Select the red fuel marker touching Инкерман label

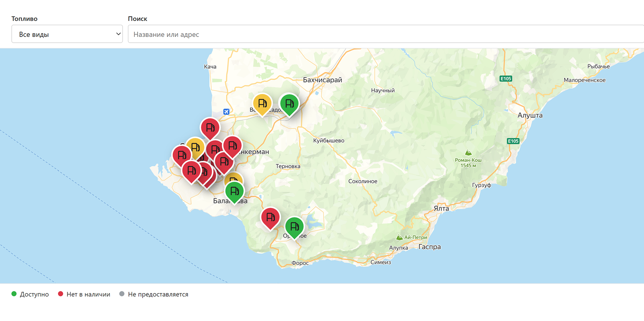click(233, 146)
